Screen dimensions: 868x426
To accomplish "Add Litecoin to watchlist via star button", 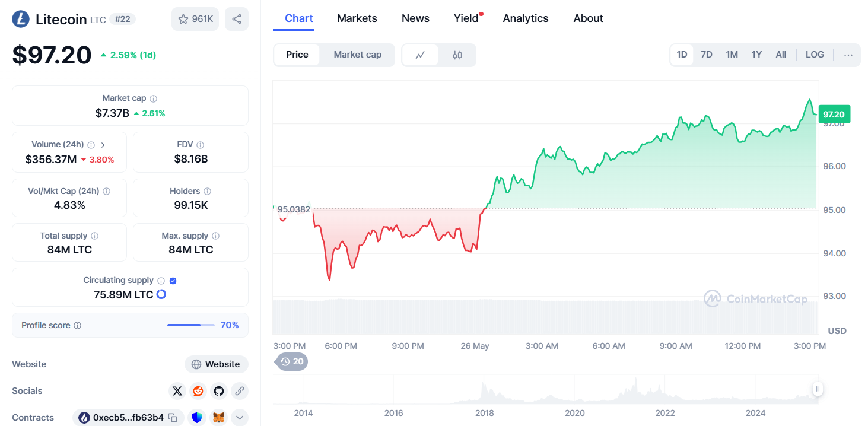I will [x=195, y=19].
